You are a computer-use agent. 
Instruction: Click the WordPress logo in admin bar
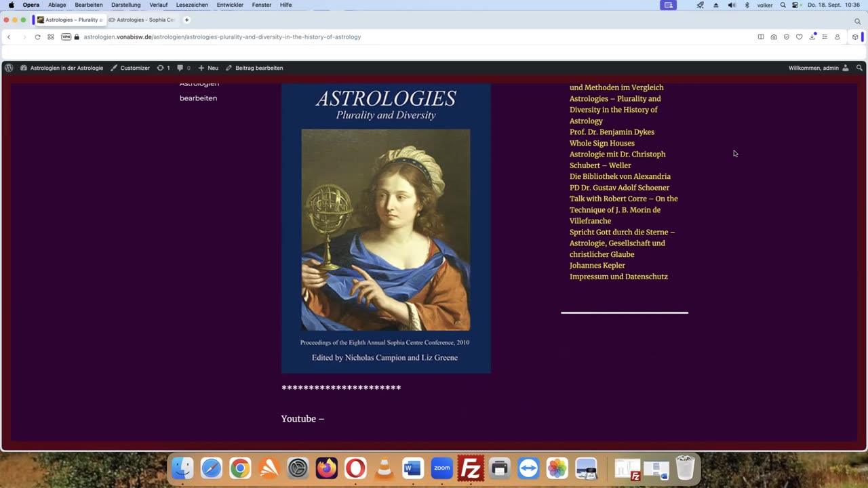(9, 68)
